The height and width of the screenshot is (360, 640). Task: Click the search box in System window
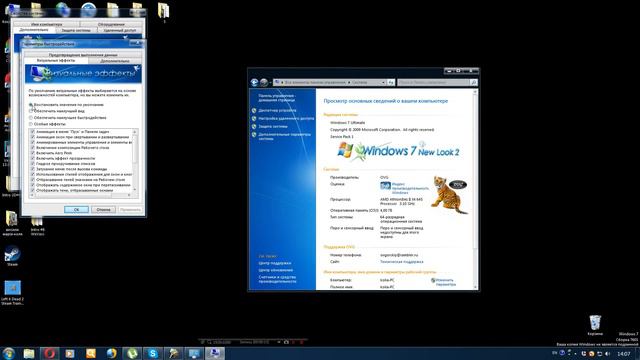click(x=433, y=82)
